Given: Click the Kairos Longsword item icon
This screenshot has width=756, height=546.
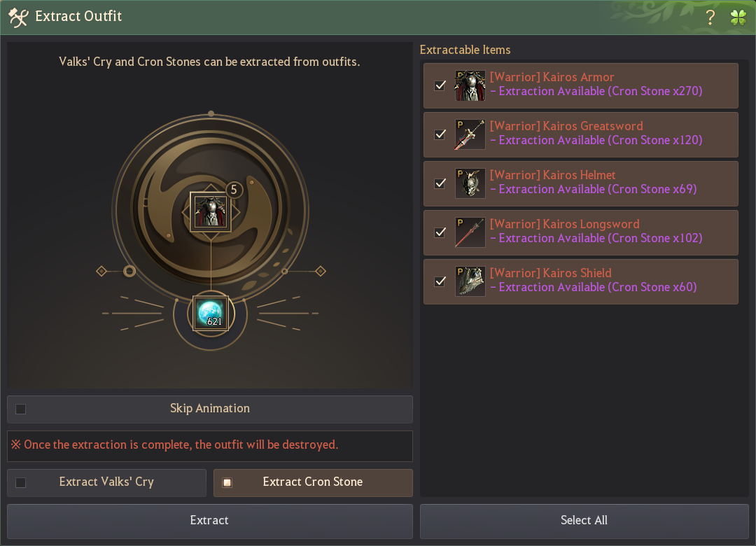Looking at the screenshot, I should pos(470,232).
